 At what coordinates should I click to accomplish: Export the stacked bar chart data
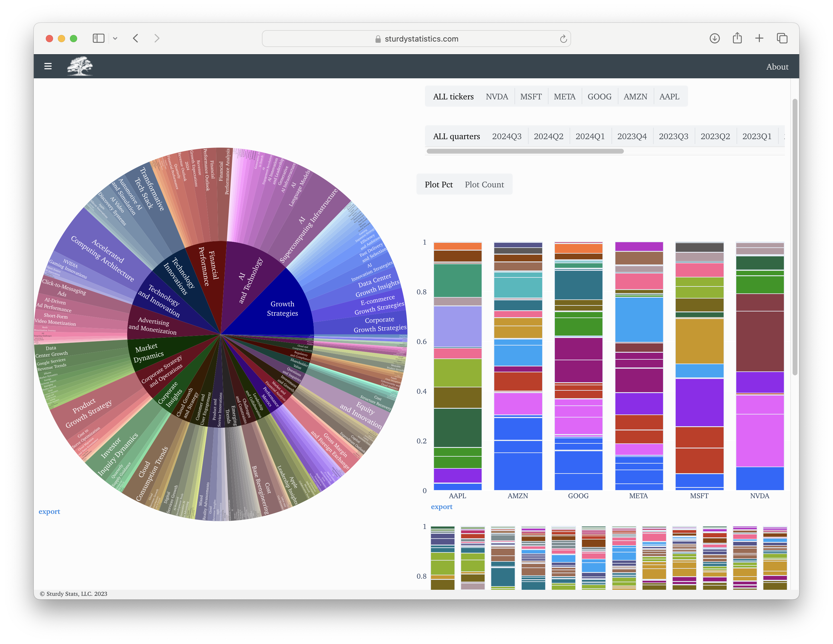(x=442, y=506)
